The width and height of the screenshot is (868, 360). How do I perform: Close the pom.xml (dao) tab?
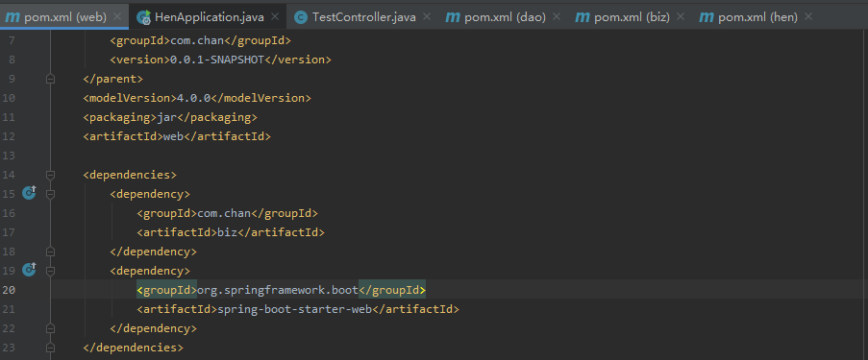[556, 17]
